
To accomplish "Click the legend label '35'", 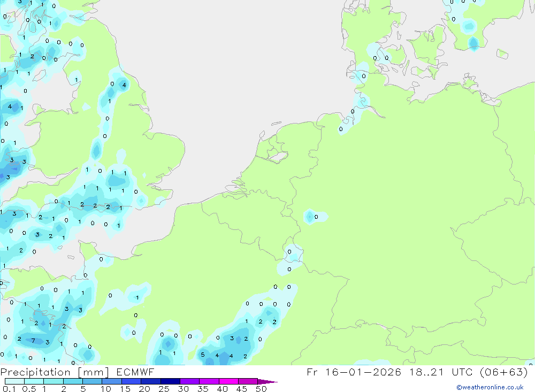I will coord(203,389).
